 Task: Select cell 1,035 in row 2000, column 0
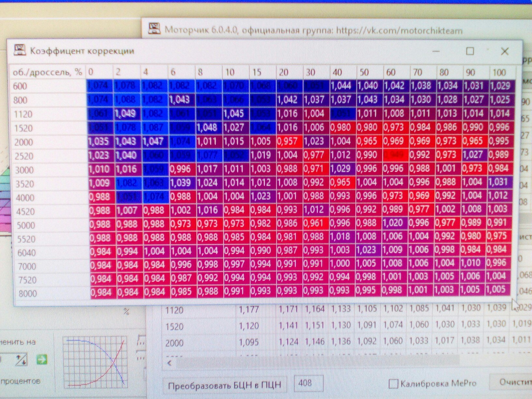coord(101,142)
